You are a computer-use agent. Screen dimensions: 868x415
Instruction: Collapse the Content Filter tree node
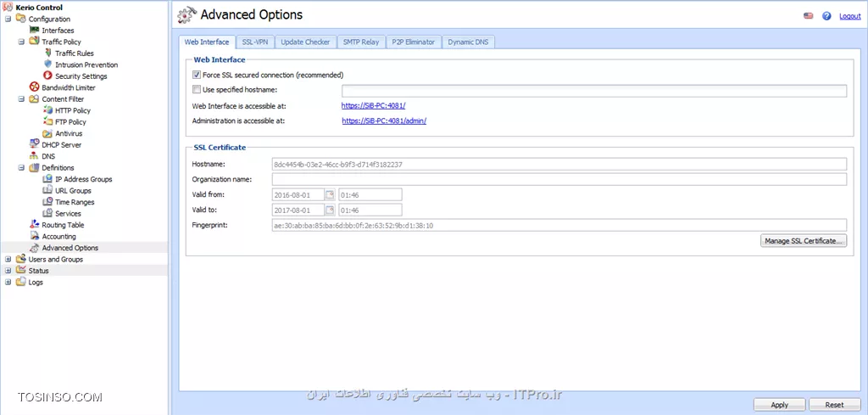pos(21,99)
